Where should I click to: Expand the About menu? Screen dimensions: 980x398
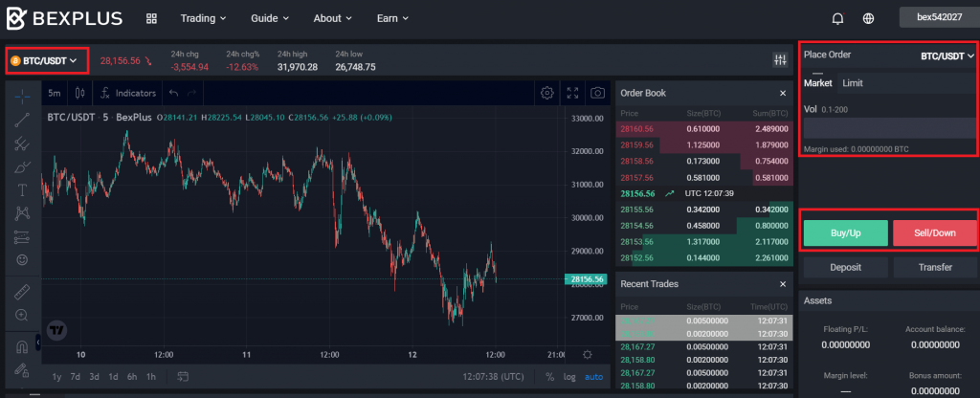pyautogui.click(x=333, y=19)
